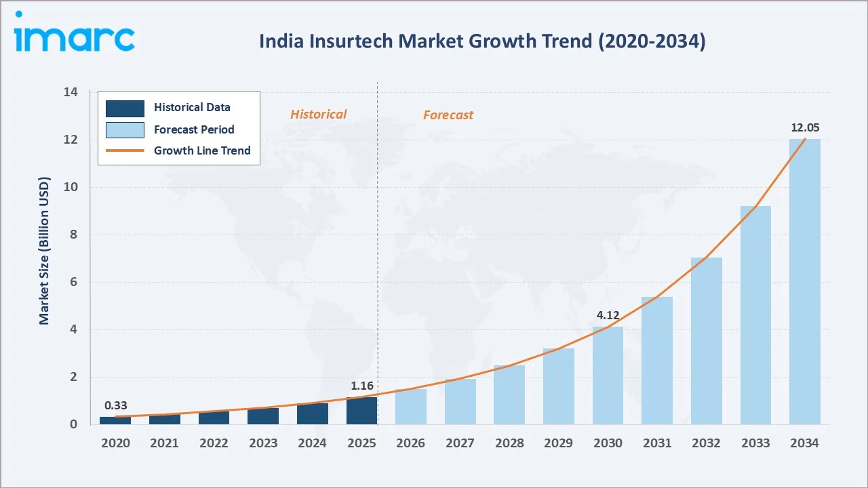Click the 2032 forecast bar
Image resolution: width=868 pixels, height=488 pixels.
click(707, 341)
